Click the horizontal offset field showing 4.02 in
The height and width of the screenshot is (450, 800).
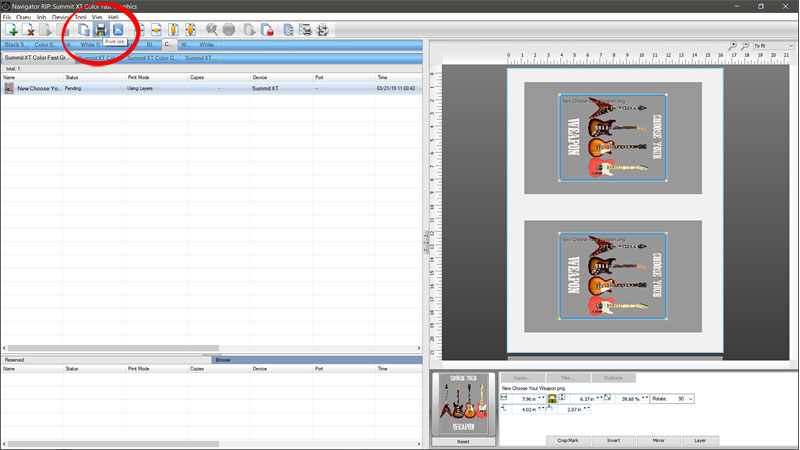point(527,409)
